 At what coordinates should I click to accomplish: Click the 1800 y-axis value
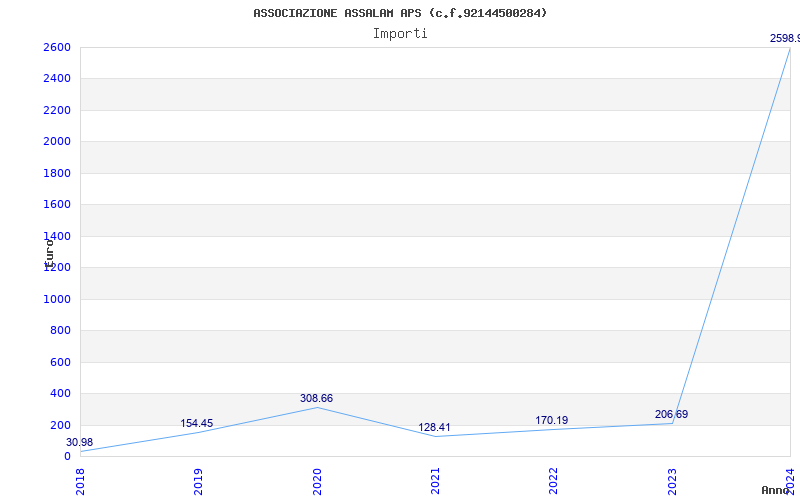click(x=57, y=173)
